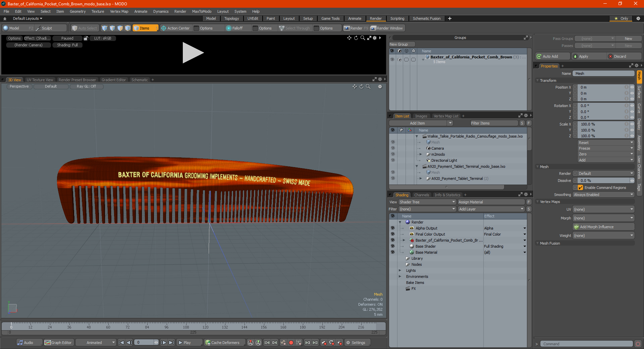644x349 pixels.
Task: Go to last frame
Action: (171, 343)
